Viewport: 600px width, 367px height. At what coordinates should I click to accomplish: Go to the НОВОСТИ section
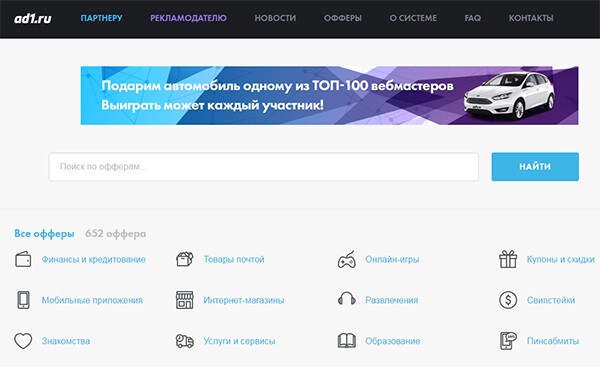click(275, 18)
